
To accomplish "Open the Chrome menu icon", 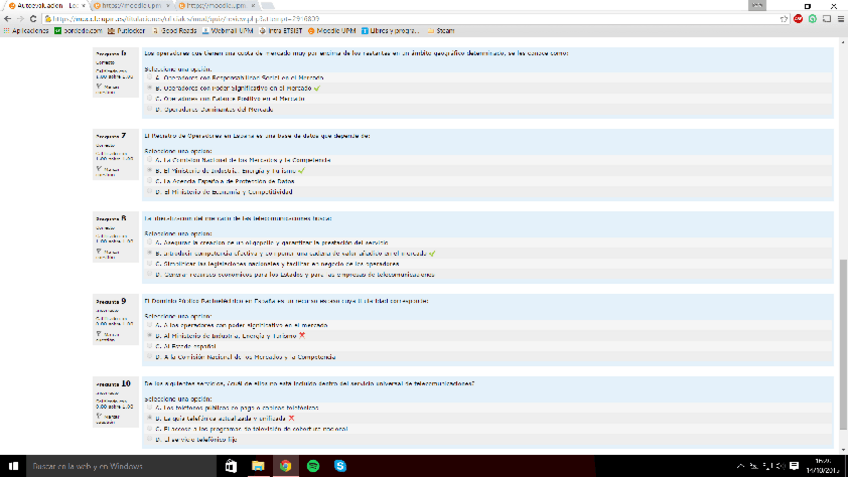I will [x=840, y=18].
